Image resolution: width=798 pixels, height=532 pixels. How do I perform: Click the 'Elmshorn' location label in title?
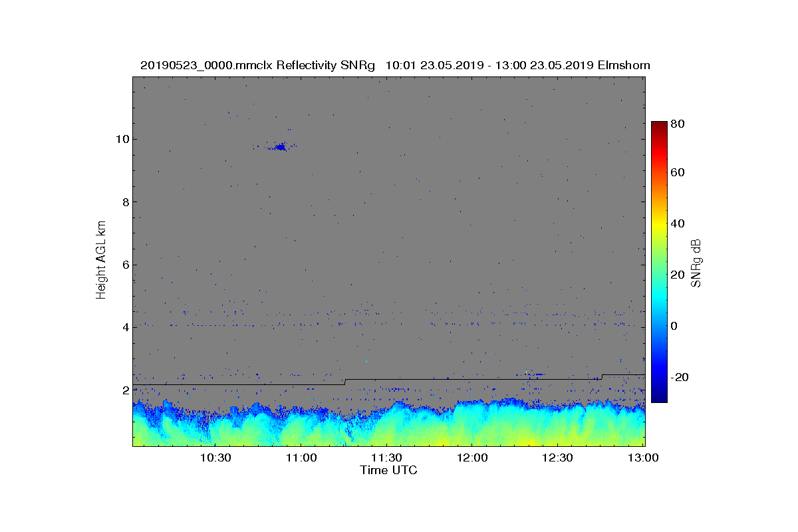click(624, 65)
